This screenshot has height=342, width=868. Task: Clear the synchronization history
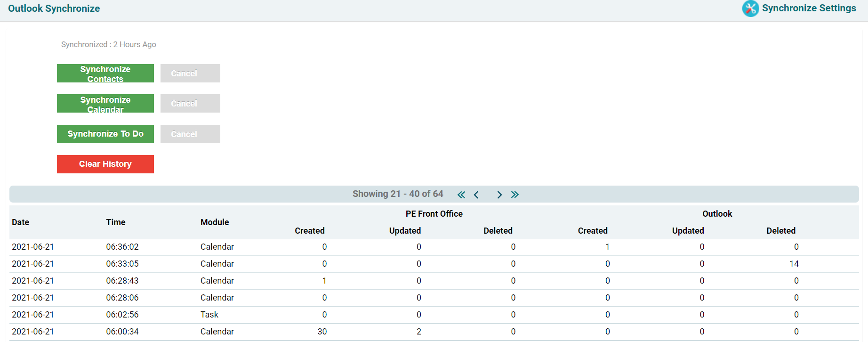[x=105, y=164]
